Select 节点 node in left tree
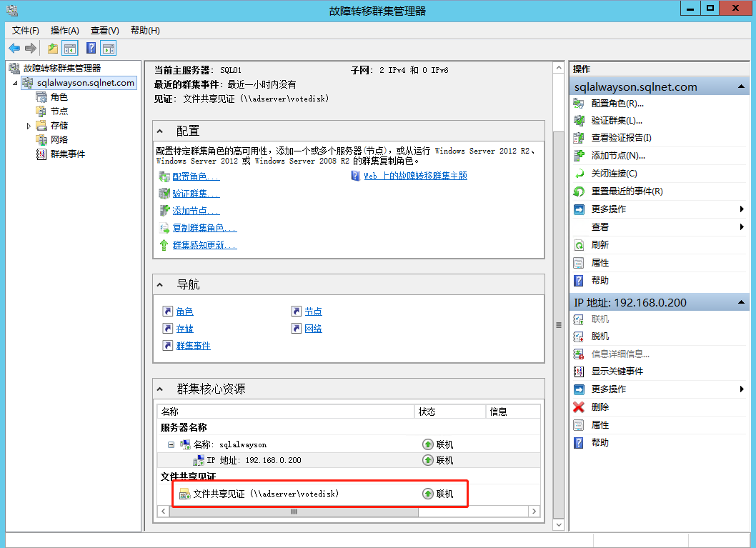756x548 pixels. coord(59,111)
